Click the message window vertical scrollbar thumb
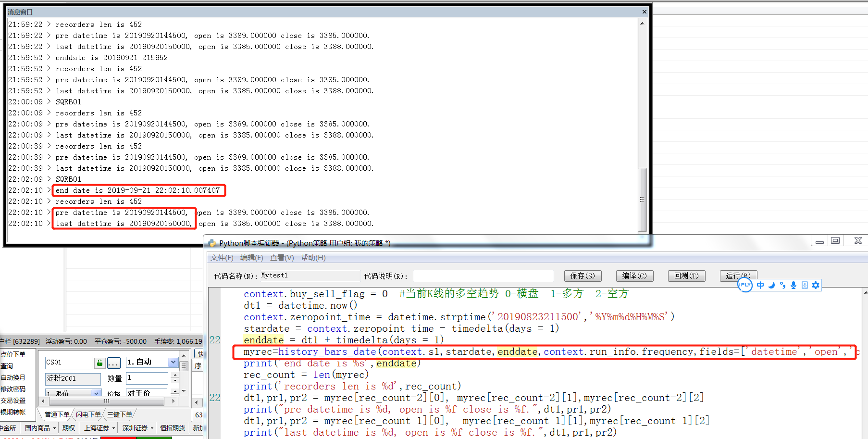This screenshot has height=439, width=868. 642,200
